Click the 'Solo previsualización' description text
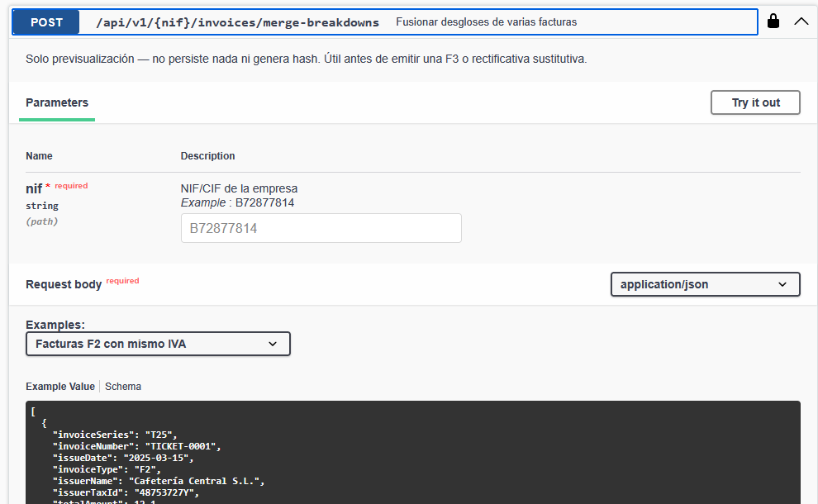Viewport: 818px width, 504px height. pyautogui.click(x=306, y=59)
